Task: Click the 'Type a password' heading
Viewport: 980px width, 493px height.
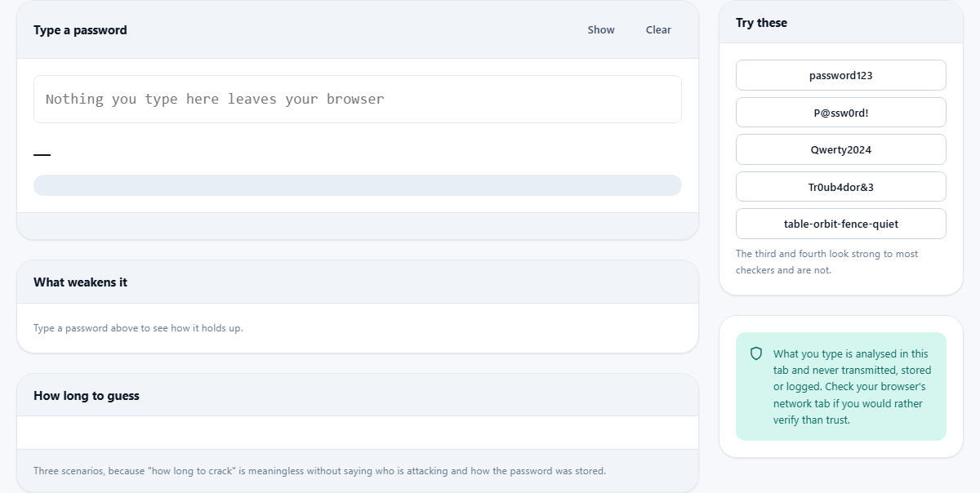Action: tap(80, 30)
